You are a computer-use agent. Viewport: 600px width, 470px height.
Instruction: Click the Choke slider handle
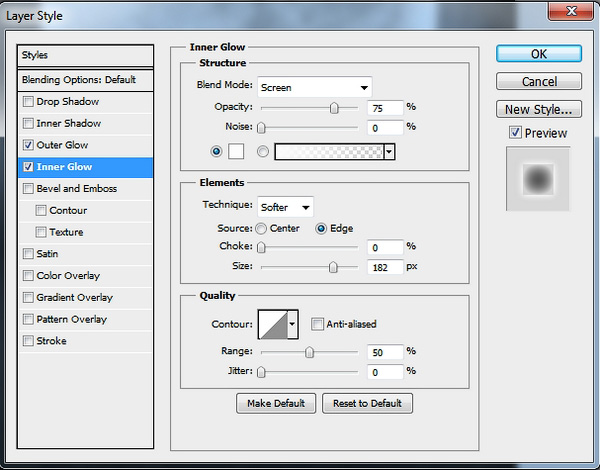click(x=261, y=247)
